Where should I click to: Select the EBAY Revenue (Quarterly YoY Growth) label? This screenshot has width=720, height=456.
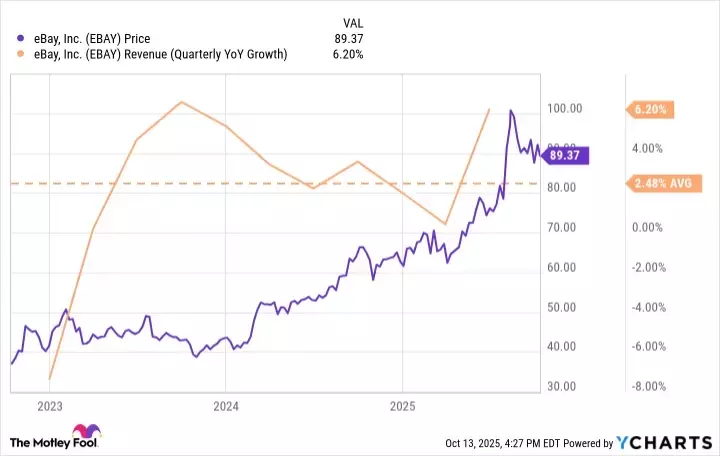(157, 54)
